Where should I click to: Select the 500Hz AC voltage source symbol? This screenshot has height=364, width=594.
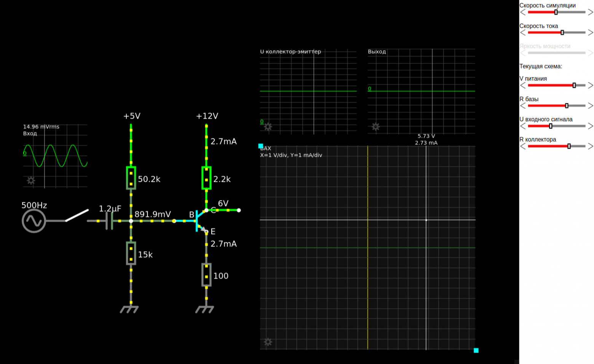pyautogui.click(x=34, y=221)
